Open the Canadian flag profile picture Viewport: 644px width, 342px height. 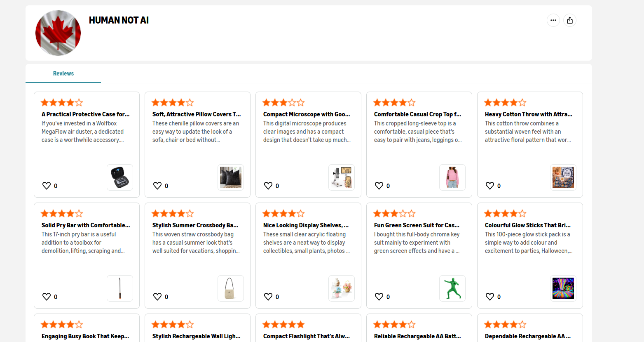(58, 33)
